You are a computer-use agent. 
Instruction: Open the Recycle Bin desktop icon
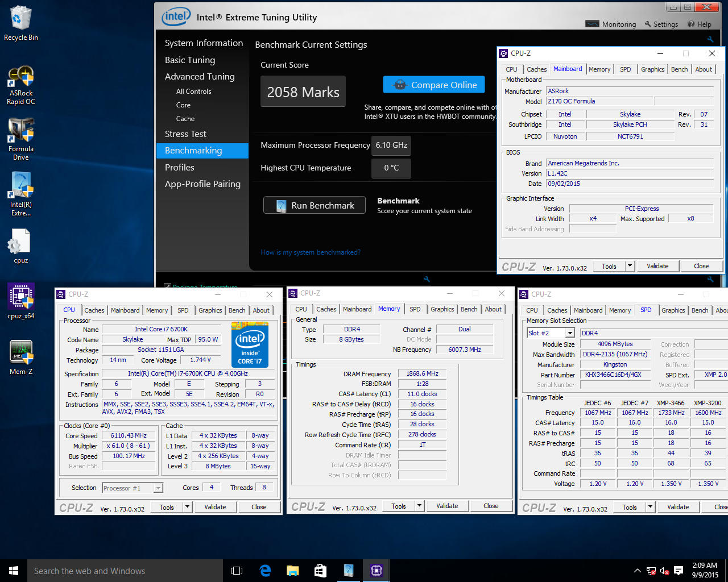tap(21, 23)
